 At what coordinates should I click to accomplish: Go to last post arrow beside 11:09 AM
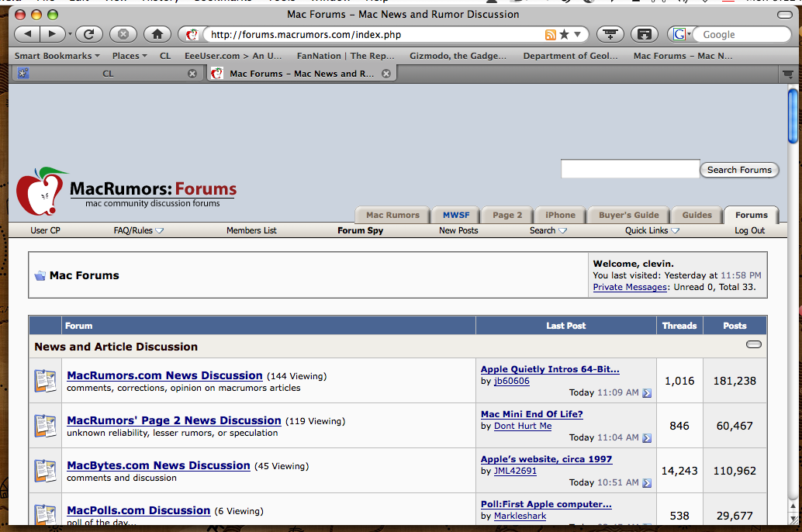[647, 393]
